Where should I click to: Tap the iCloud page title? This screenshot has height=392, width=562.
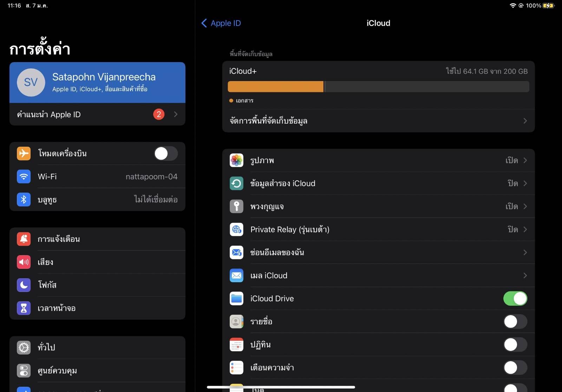tap(378, 23)
